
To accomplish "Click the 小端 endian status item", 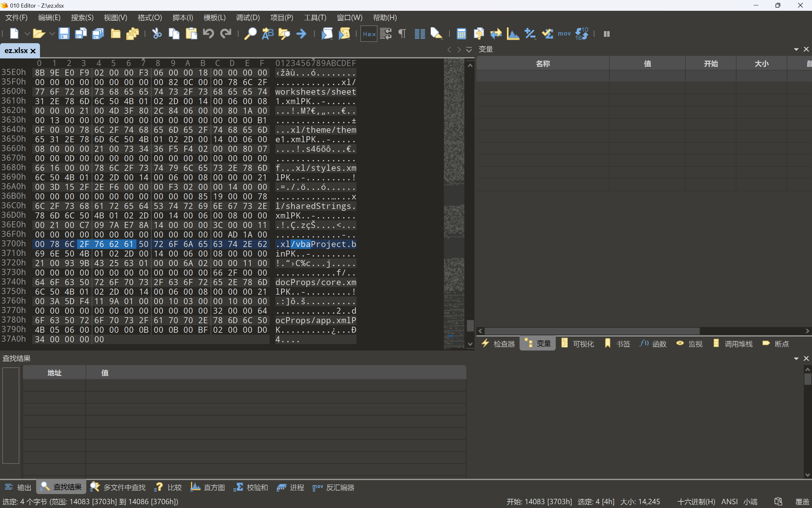I will click(750, 502).
